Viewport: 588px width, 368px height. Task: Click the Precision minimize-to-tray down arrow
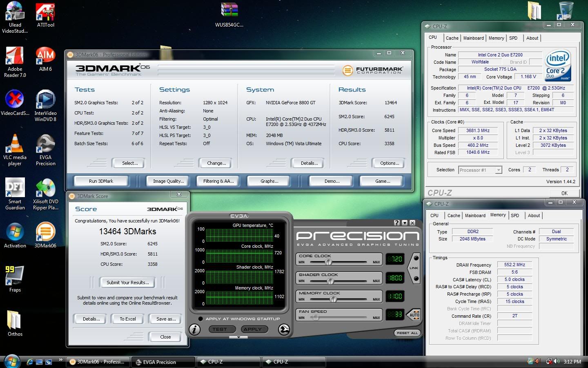click(405, 223)
